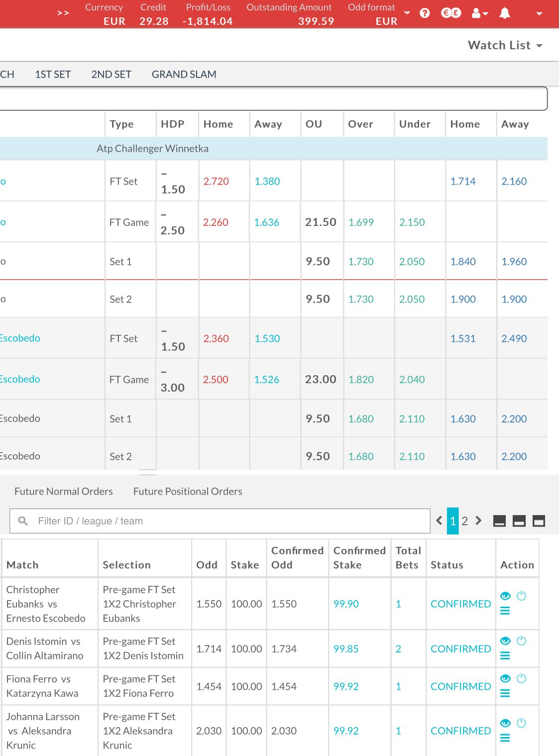Open list menu icon for Christopher Eubanks order
The height and width of the screenshot is (756, 560).
(x=505, y=611)
